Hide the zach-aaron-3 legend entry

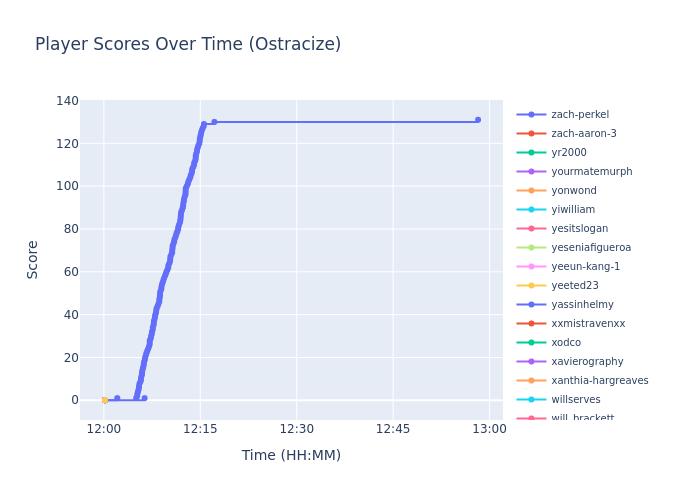coord(583,134)
